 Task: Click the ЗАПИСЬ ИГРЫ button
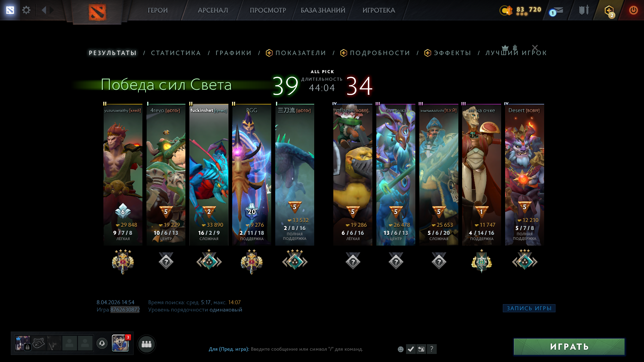(529, 308)
